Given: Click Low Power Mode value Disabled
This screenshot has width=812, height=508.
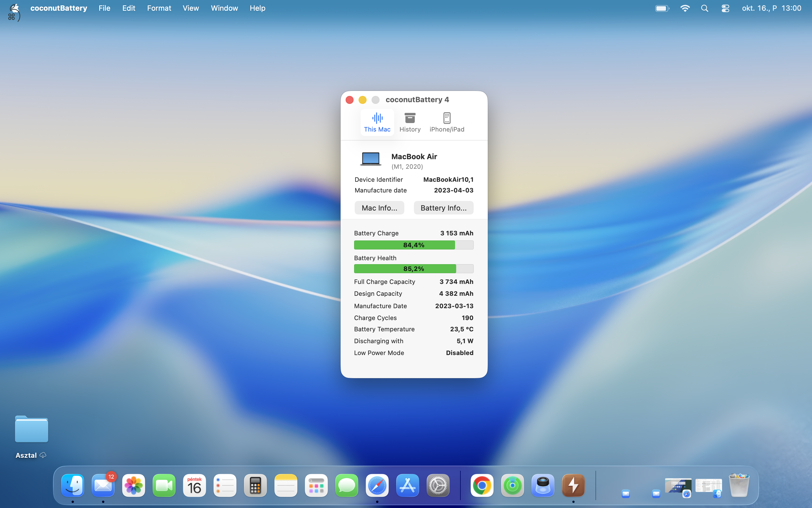Looking at the screenshot, I should pos(460,353).
